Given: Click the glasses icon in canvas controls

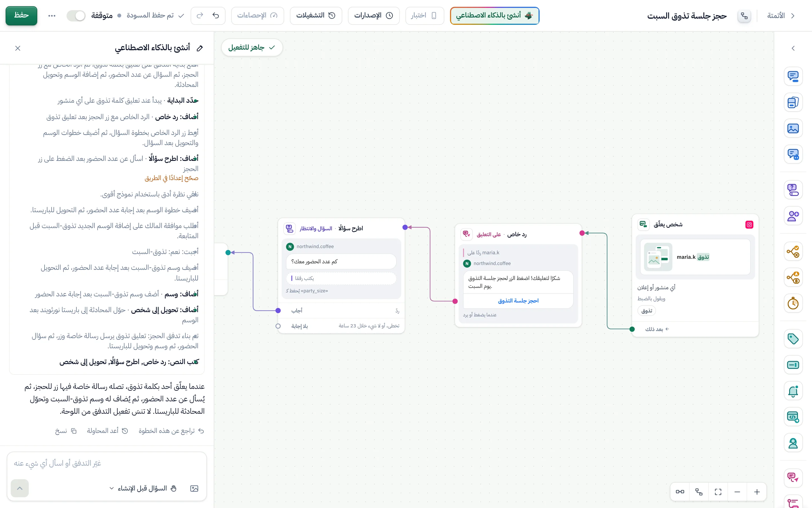Looking at the screenshot, I should pyautogui.click(x=680, y=492).
